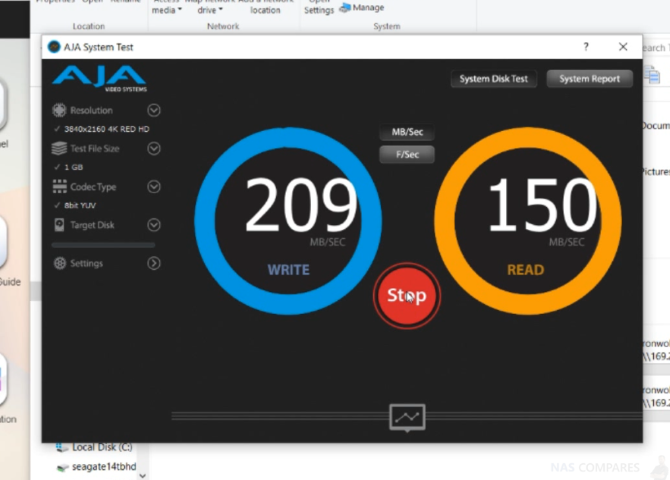Image resolution: width=670 pixels, height=480 pixels.
Task: Expand the Test File Size dropdown arrow
Action: tap(154, 148)
